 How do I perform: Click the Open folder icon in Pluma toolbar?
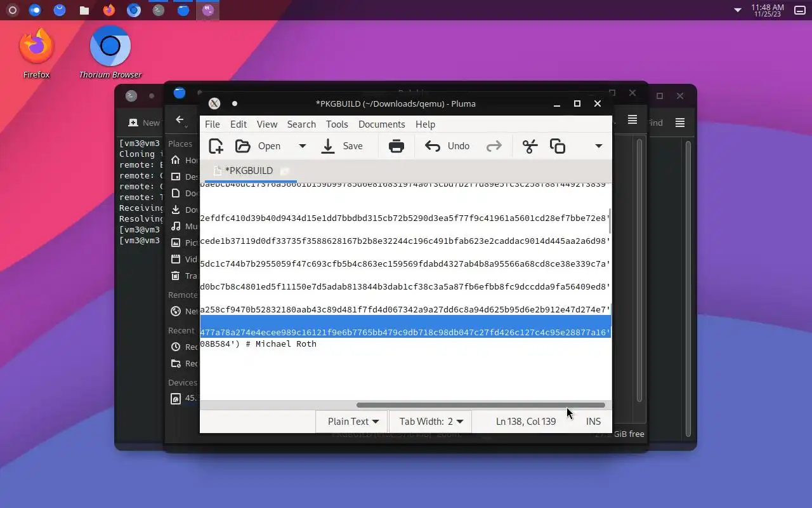point(242,146)
